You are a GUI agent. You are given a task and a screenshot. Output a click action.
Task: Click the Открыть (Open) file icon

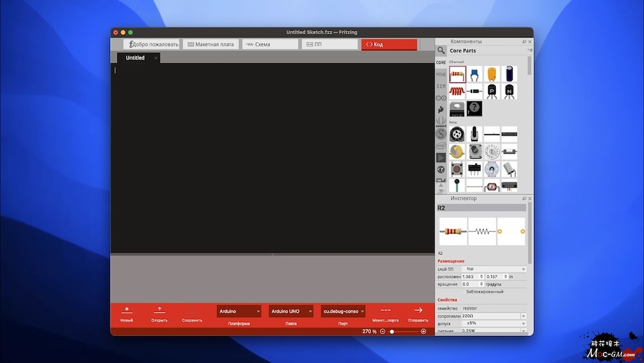160,310
